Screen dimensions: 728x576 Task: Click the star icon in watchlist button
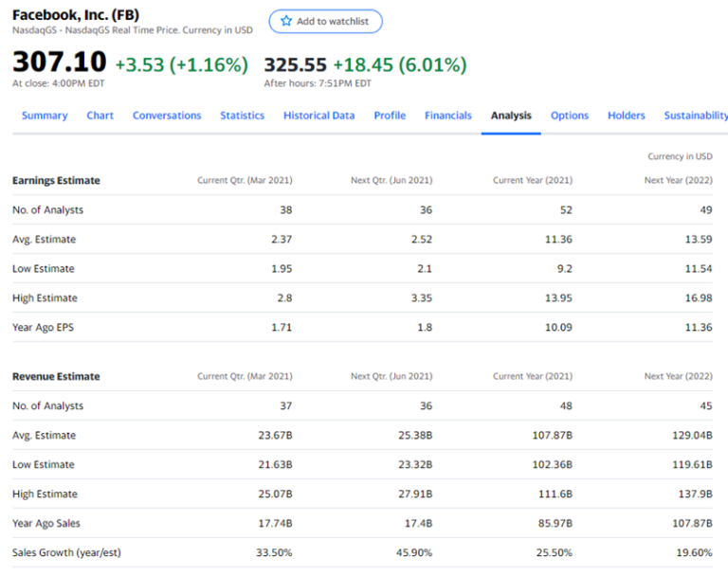pyautogui.click(x=286, y=21)
